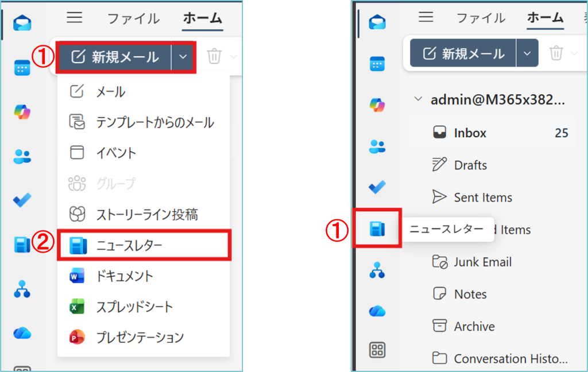Create an イベント from the new item menu
The image size is (588, 372).
coord(116,153)
